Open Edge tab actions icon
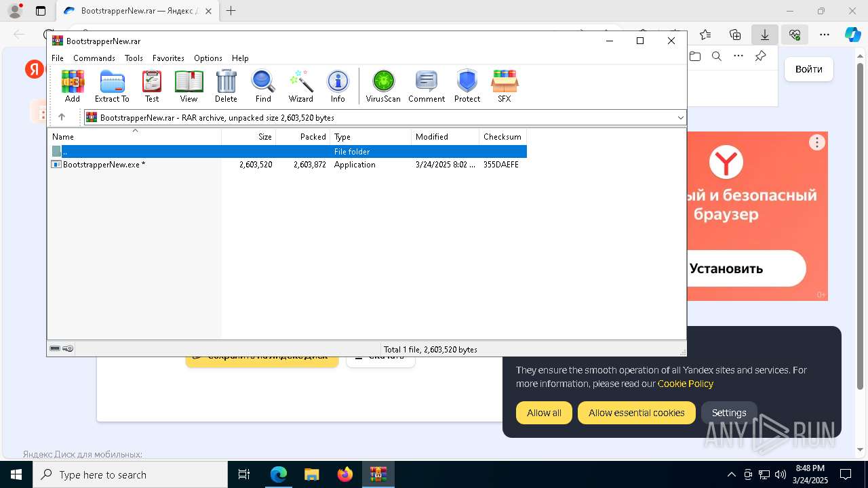This screenshot has width=868, height=488. (x=41, y=11)
